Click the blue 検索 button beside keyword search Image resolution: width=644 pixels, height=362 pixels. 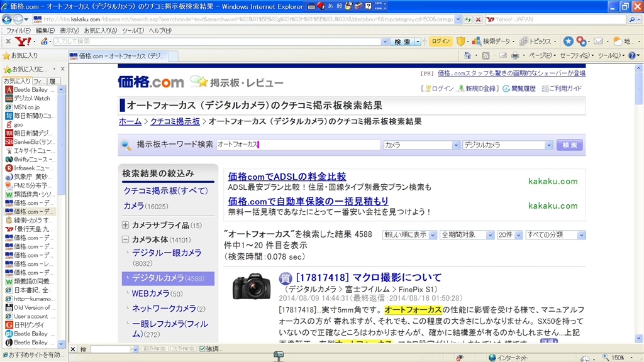click(x=569, y=145)
